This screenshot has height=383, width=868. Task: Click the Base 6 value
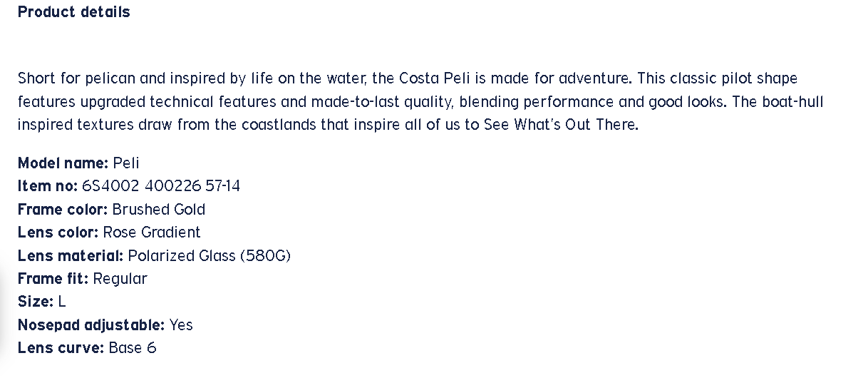[x=133, y=348]
